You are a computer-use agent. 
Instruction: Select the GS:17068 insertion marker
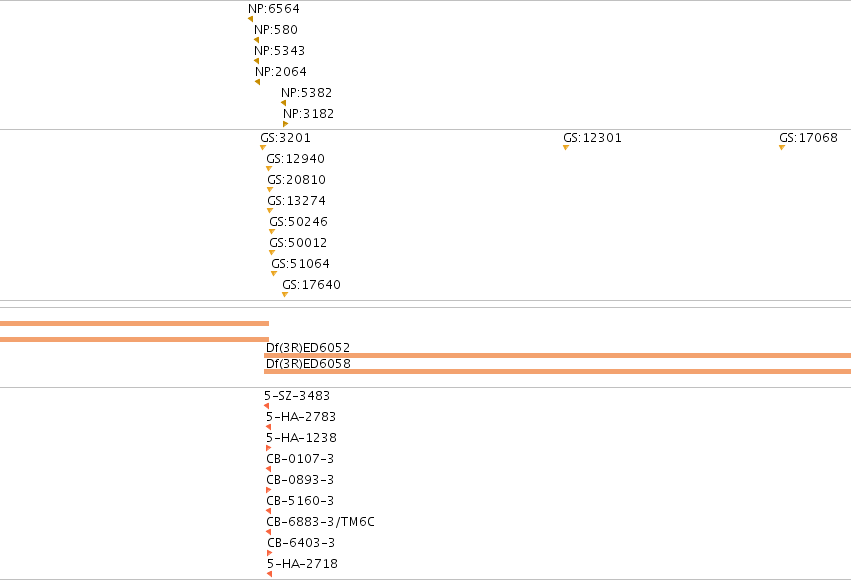click(x=782, y=148)
